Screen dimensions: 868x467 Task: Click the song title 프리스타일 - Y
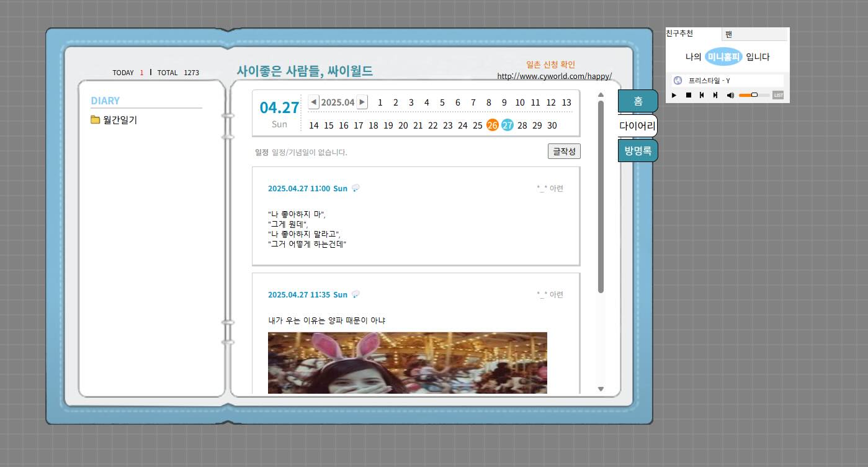pyautogui.click(x=709, y=81)
